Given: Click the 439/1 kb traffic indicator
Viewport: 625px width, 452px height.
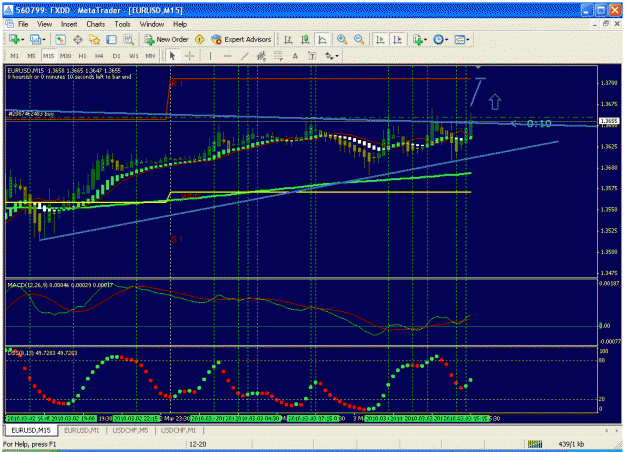Looking at the screenshot, I should [571, 444].
